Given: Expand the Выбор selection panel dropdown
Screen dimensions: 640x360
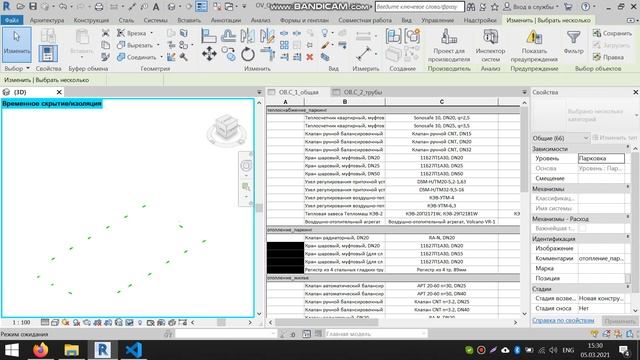Looking at the screenshot, I should click(17, 68).
